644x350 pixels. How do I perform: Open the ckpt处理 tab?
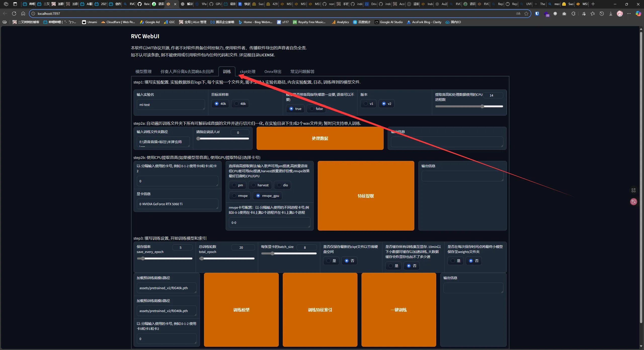click(x=248, y=72)
